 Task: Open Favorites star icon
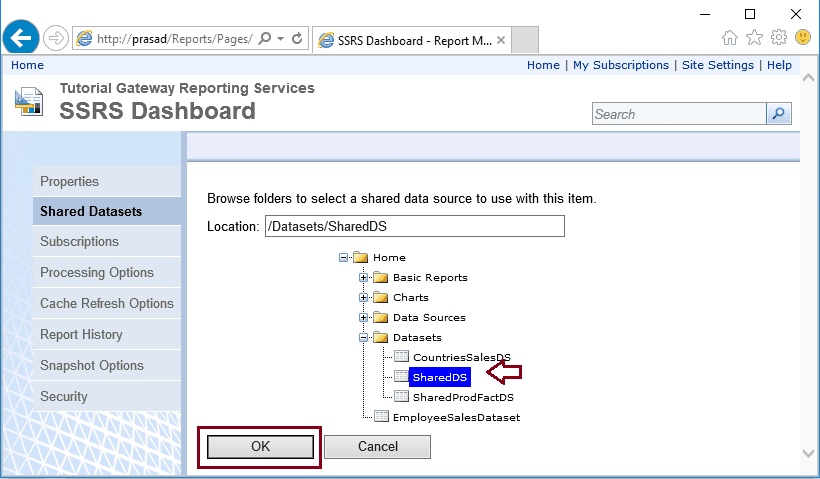coord(754,38)
